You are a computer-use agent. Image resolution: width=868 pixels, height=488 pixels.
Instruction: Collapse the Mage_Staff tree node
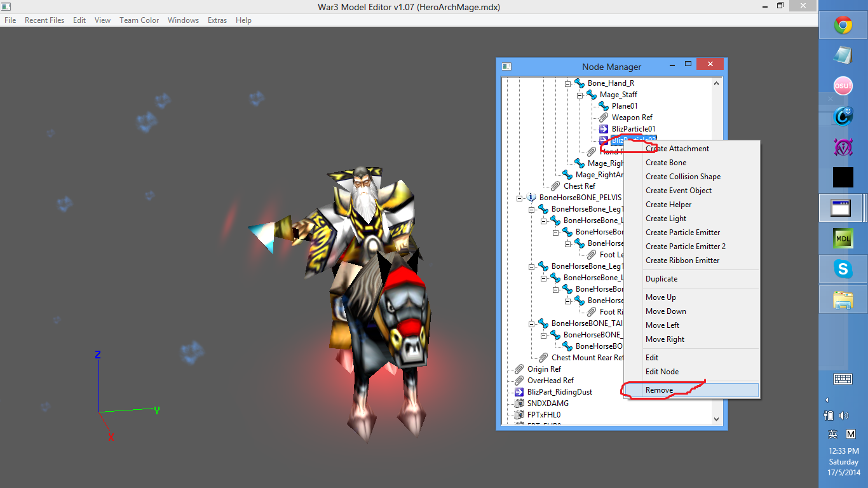580,95
